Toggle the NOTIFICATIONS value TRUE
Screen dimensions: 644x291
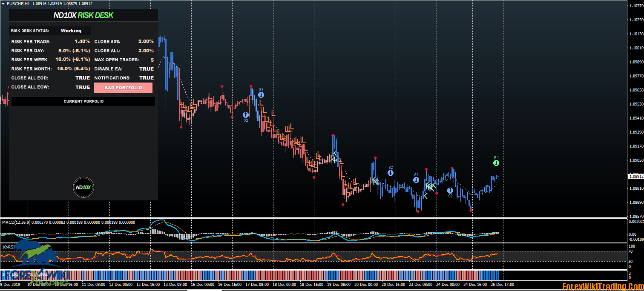(x=147, y=78)
